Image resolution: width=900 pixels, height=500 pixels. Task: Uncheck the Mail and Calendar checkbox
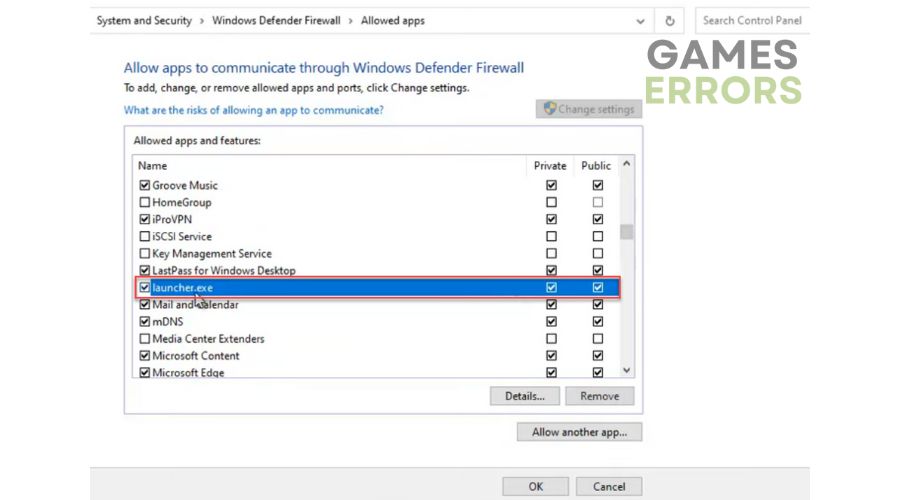click(145, 304)
